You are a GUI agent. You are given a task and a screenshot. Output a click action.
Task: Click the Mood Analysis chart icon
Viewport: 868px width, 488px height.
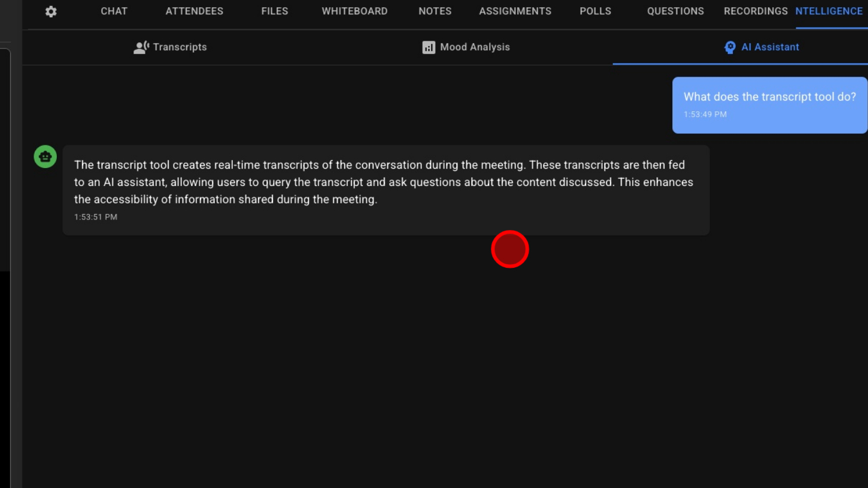[x=429, y=47]
